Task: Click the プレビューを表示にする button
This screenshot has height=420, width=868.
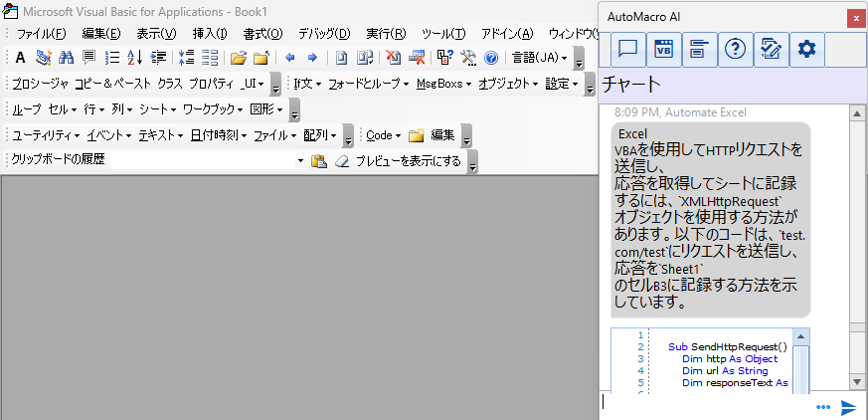Action: pyautogui.click(x=408, y=161)
